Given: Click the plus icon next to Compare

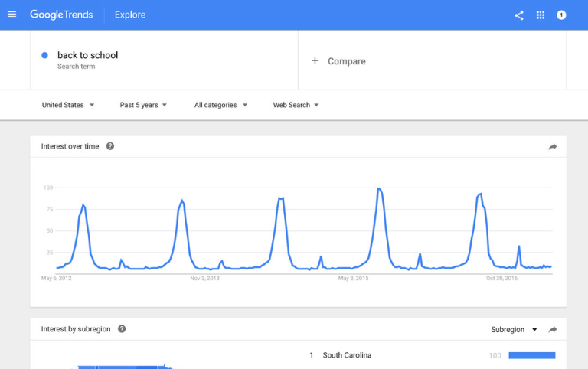Looking at the screenshot, I should tap(315, 61).
